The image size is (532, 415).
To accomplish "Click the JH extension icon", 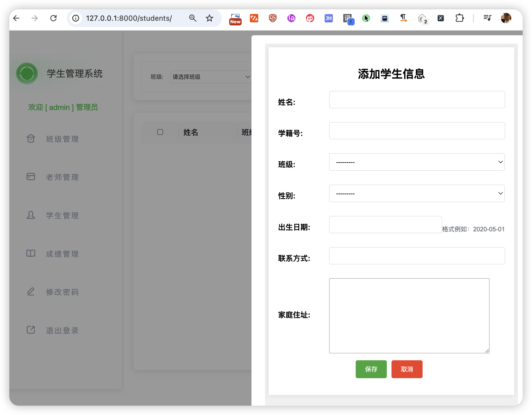I will (x=328, y=18).
